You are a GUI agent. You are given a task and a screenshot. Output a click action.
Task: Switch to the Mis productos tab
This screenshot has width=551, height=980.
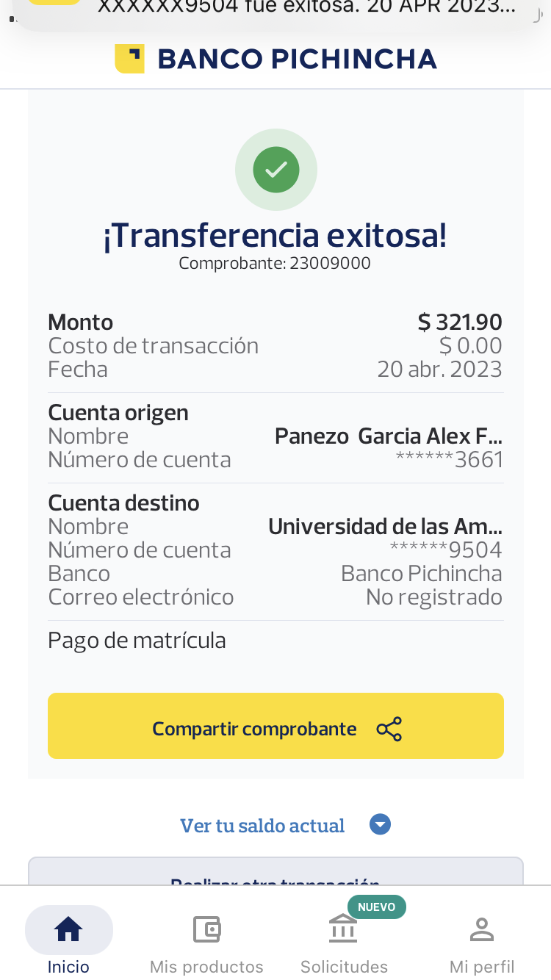(x=206, y=966)
